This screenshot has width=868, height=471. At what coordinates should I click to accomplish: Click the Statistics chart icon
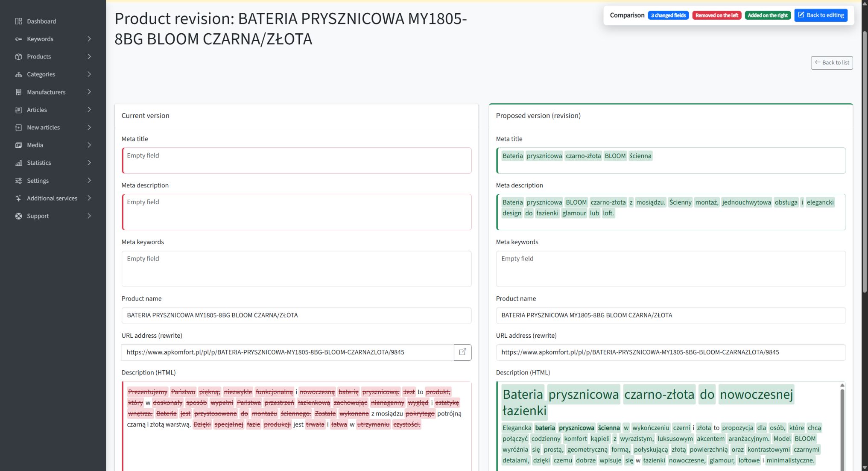[x=18, y=163]
